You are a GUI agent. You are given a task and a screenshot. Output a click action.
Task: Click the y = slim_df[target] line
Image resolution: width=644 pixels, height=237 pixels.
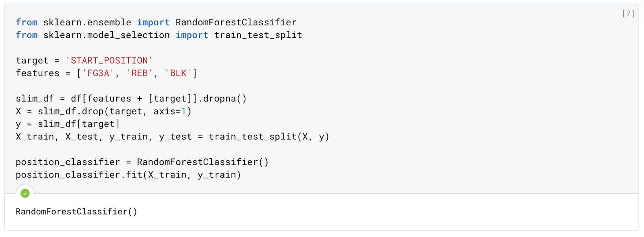[x=68, y=124]
